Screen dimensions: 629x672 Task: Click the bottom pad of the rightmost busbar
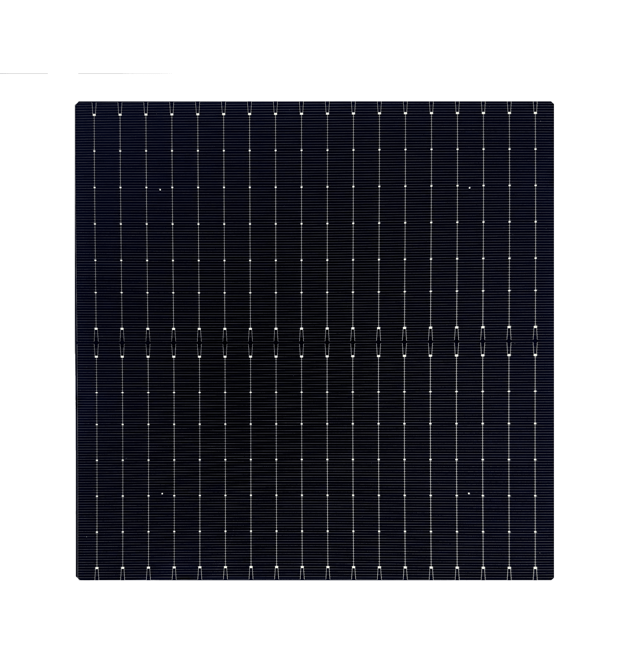535,567
